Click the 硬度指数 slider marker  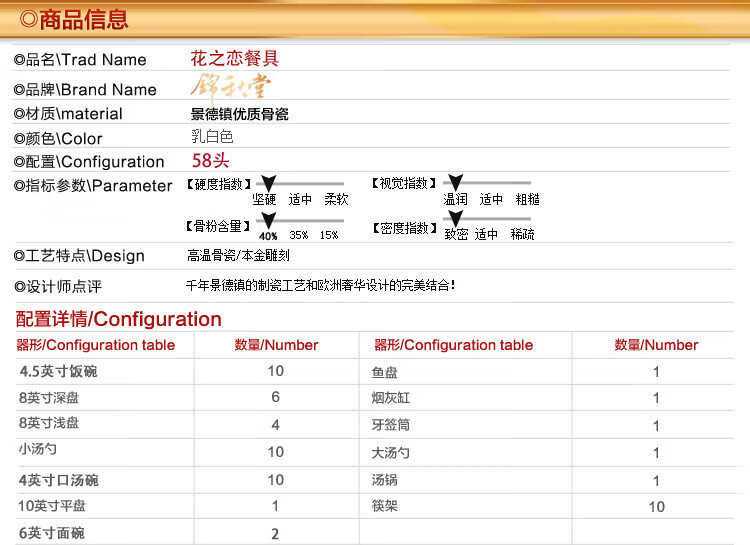[x=268, y=183]
